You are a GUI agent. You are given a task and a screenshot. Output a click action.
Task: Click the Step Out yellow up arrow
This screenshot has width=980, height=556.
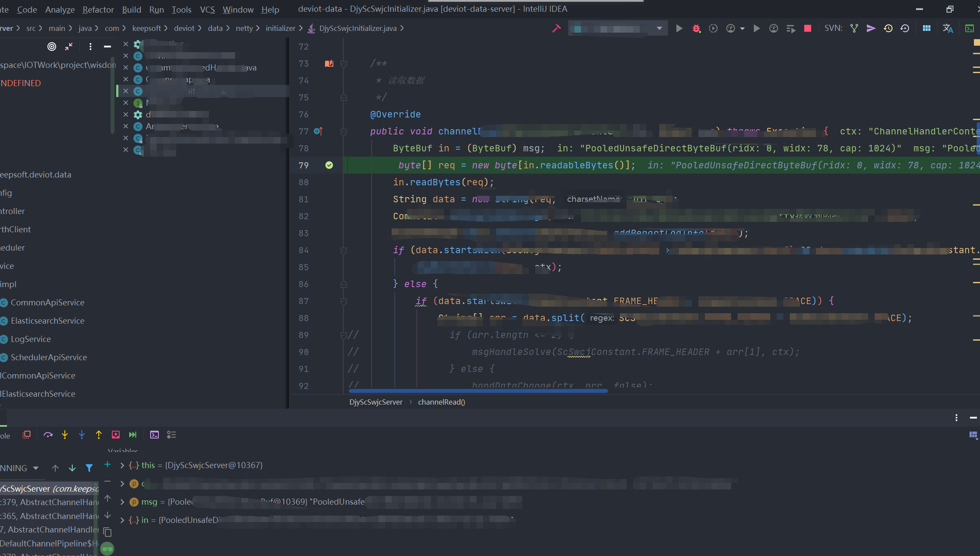point(99,435)
